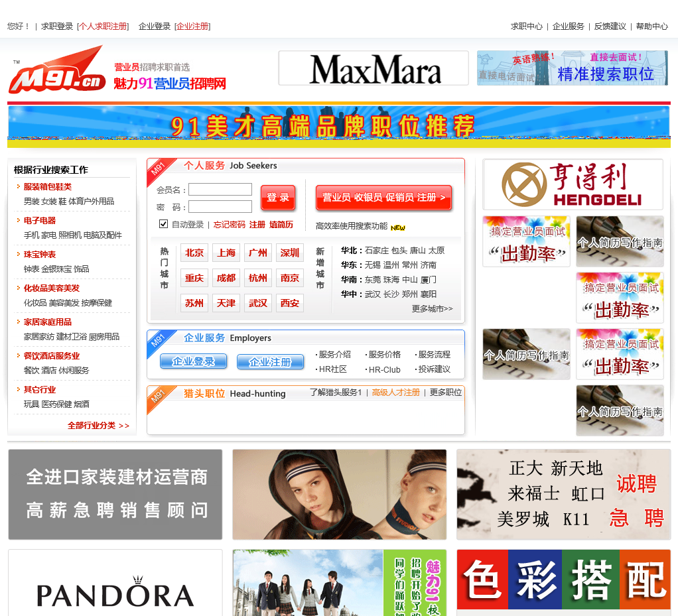Viewport: 678px width, 616px height.
Task: Select the 苏州 city button
Action: point(194,303)
